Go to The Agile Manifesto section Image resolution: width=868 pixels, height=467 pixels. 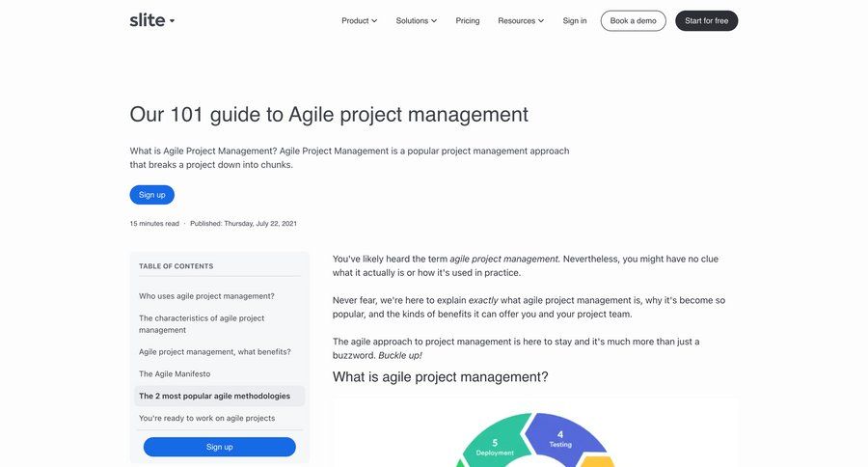(x=175, y=373)
